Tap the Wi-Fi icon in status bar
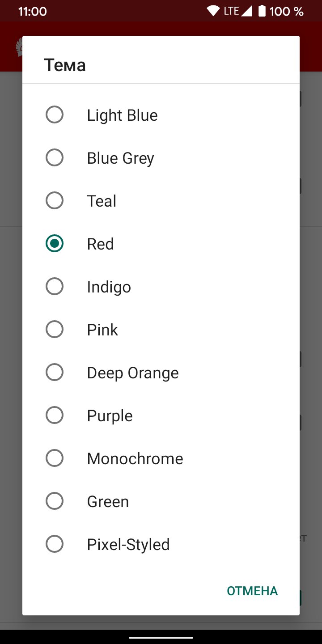 coord(213,11)
